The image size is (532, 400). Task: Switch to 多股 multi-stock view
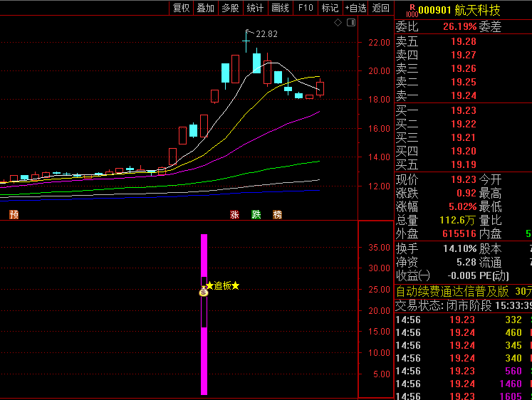(230, 8)
